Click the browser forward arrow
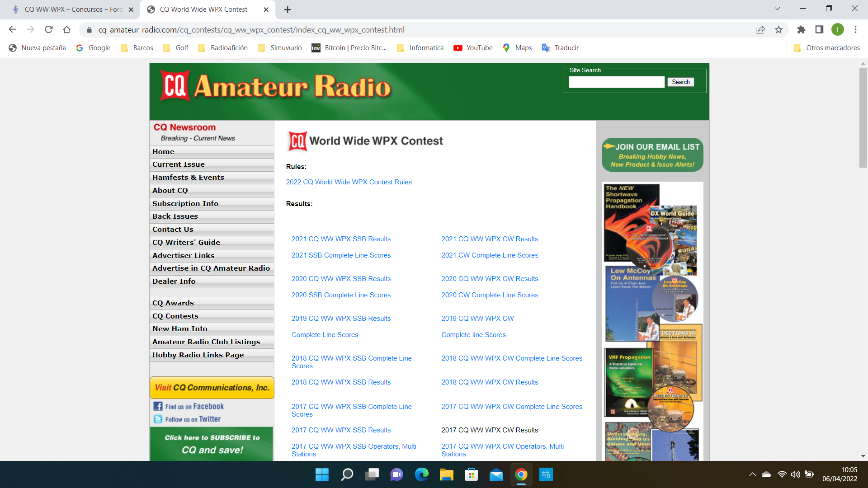Image resolution: width=868 pixels, height=488 pixels. click(30, 29)
